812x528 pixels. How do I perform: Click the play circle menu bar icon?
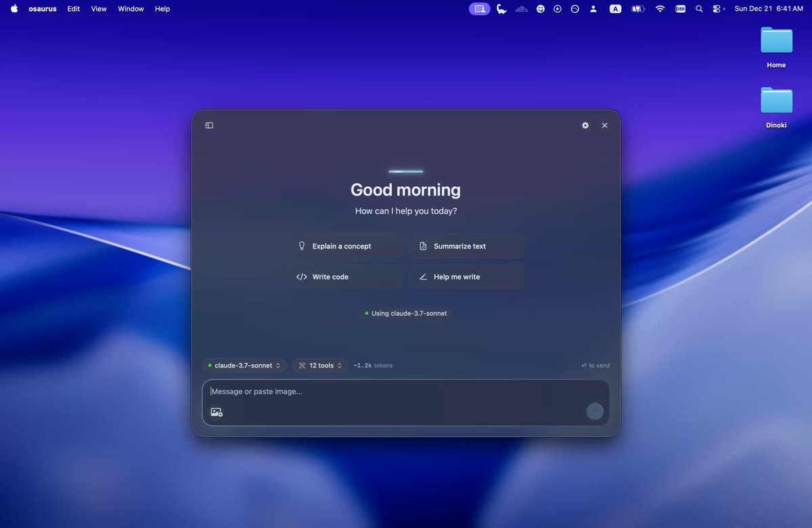point(558,9)
